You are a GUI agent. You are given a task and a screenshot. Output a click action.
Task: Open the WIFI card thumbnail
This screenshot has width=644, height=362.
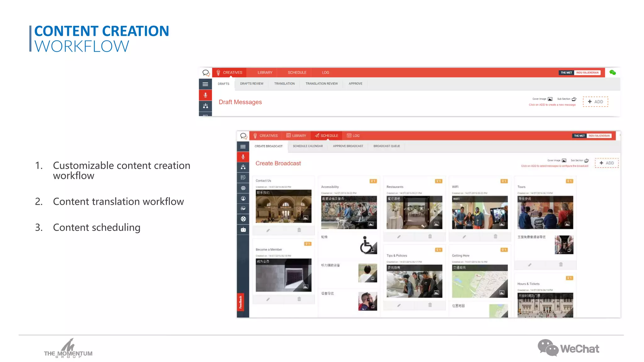(480, 212)
